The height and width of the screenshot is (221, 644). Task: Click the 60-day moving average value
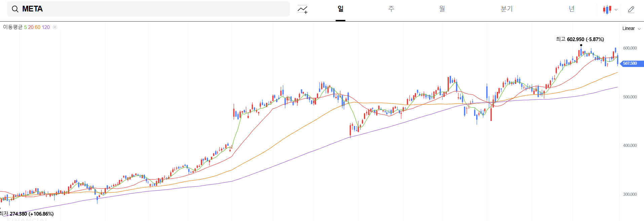[37, 27]
